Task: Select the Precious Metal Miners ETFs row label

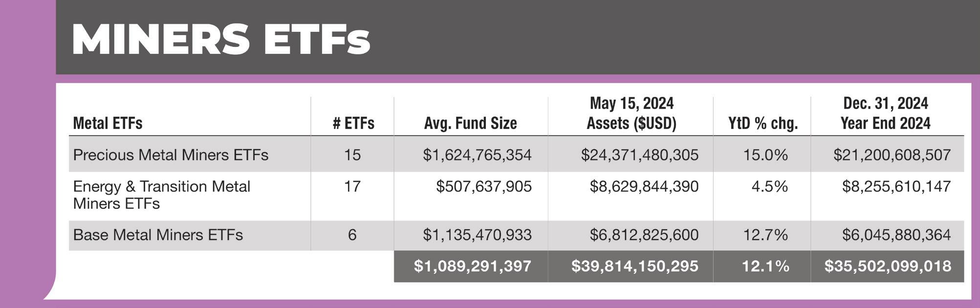Action: tap(171, 155)
